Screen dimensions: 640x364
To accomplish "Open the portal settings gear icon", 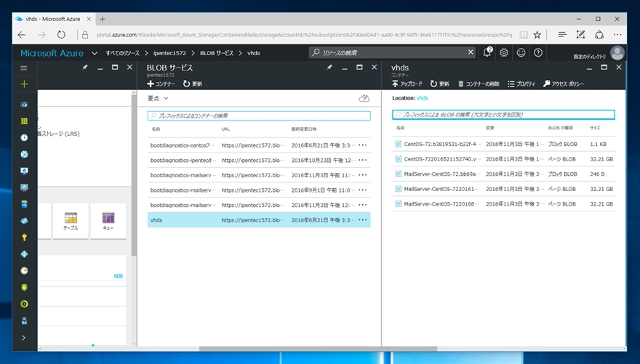I will [504, 52].
